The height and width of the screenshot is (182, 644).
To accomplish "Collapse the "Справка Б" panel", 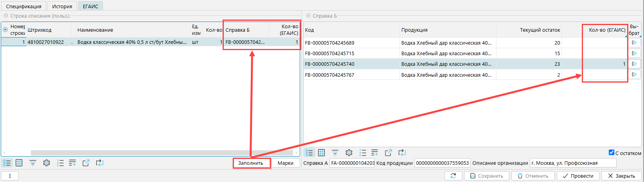I will 308,16.
